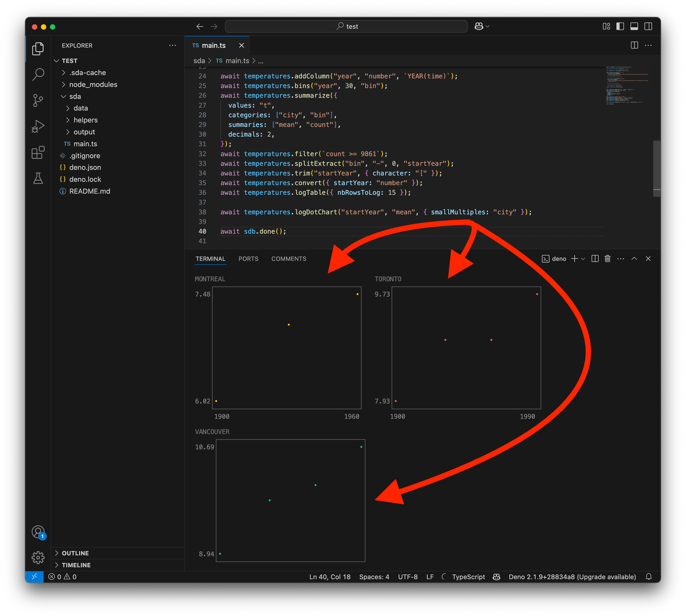This screenshot has width=686, height=616.
Task: Open the Copilot menu in title bar
Action: point(482,27)
